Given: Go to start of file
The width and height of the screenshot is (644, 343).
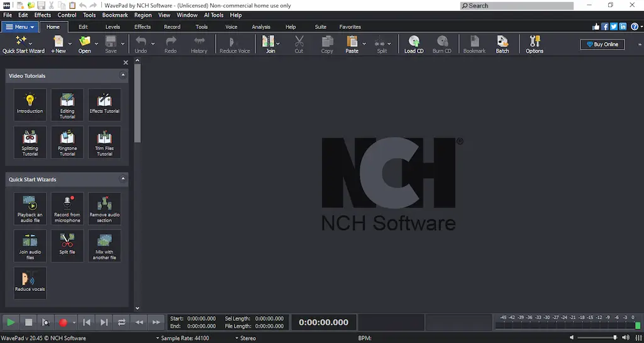Looking at the screenshot, I should [x=87, y=322].
